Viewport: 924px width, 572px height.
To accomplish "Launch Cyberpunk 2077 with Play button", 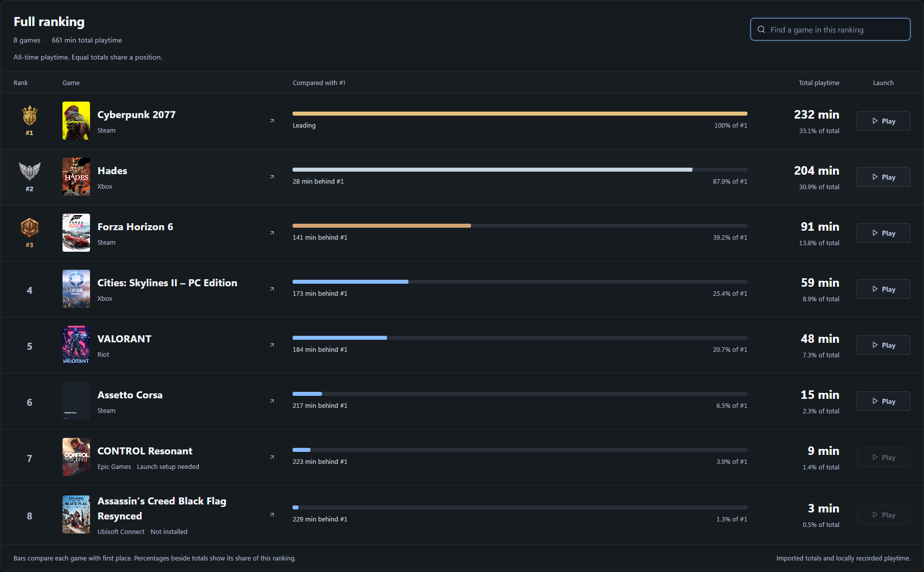I will (x=883, y=121).
